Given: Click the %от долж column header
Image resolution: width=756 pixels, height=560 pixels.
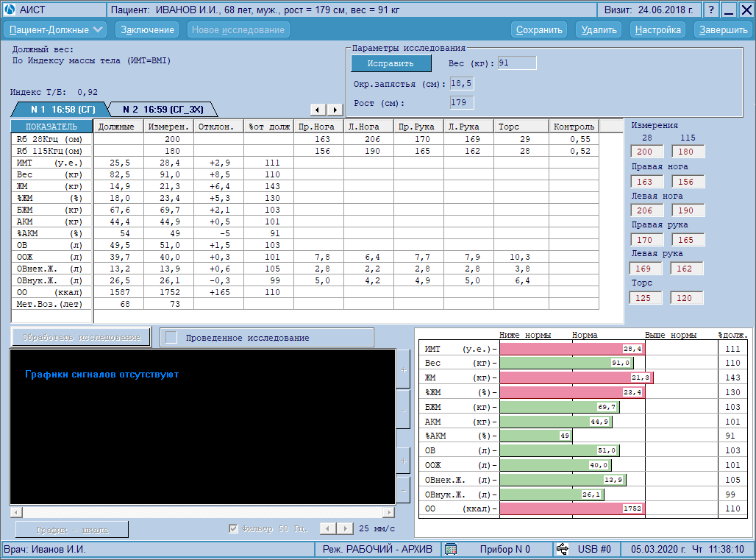Looking at the screenshot, I should click(x=269, y=127).
